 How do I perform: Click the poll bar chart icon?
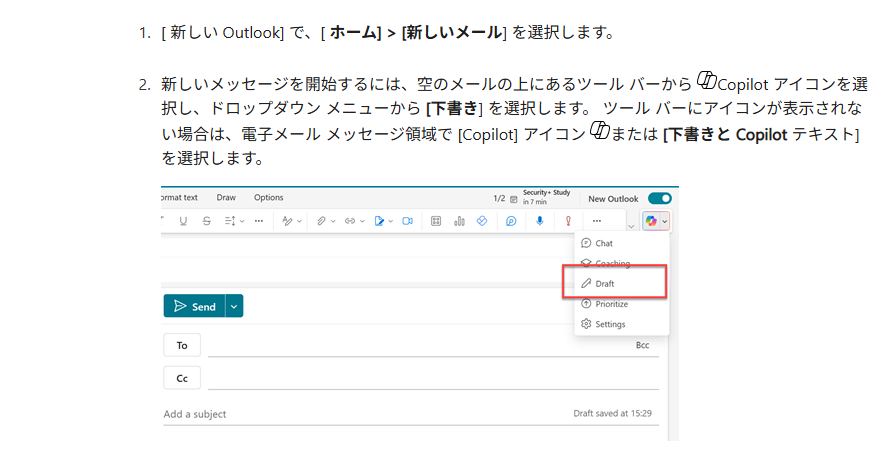point(459,221)
